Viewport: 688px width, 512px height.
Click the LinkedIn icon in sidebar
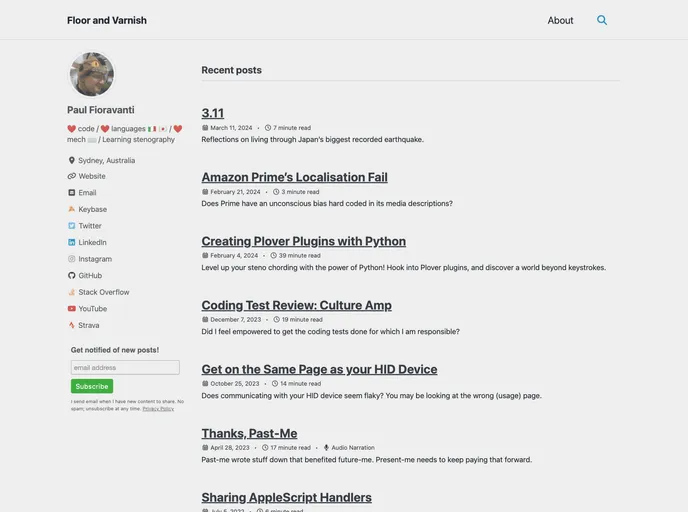point(72,243)
